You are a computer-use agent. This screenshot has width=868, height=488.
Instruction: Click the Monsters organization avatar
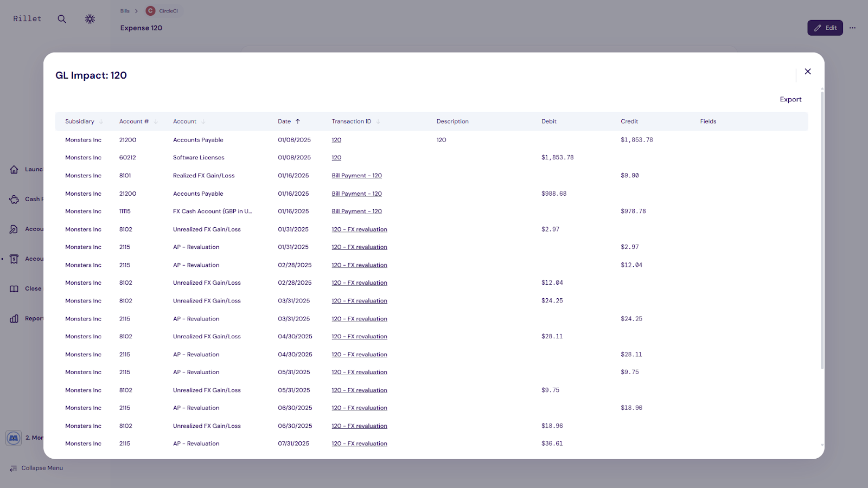tap(14, 438)
